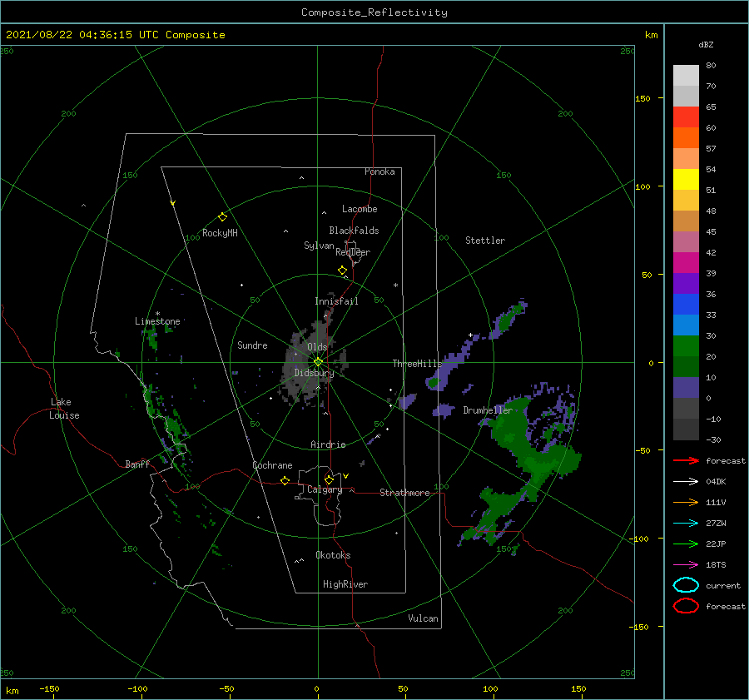Click the RockyMH label

tap(220, 233)
